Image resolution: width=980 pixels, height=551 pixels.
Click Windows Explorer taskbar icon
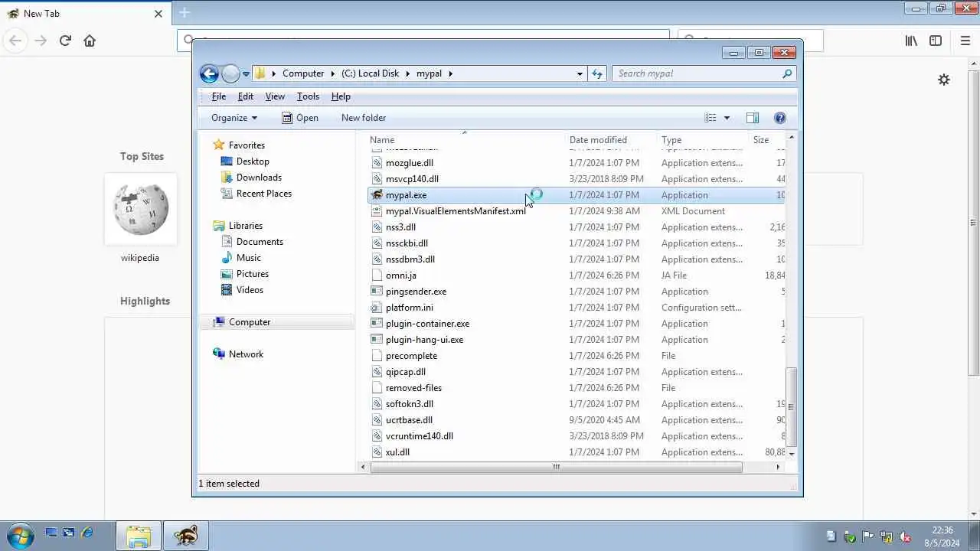[x=139, y=536]
